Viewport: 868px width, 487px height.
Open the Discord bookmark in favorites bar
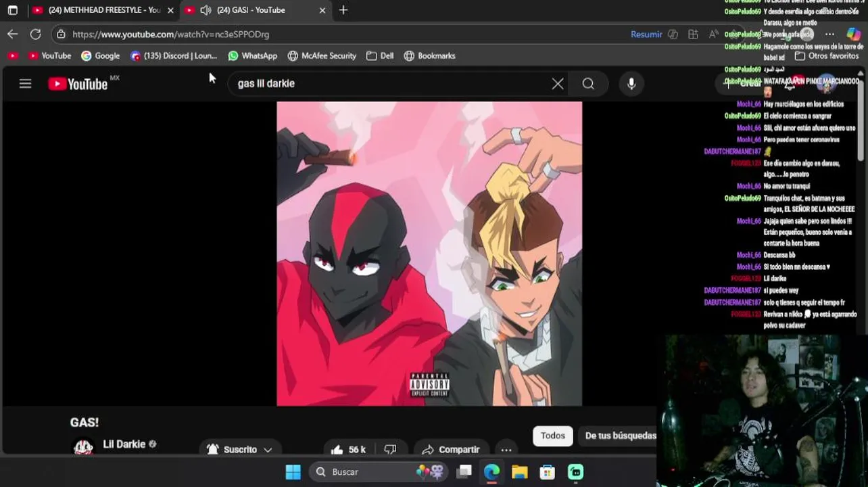[x=174, y=56]
